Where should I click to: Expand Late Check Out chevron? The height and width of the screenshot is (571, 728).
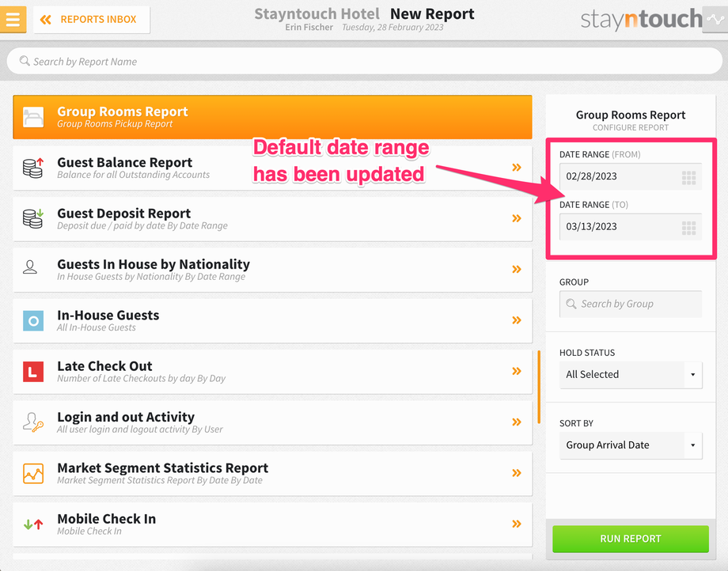(517, 371)
